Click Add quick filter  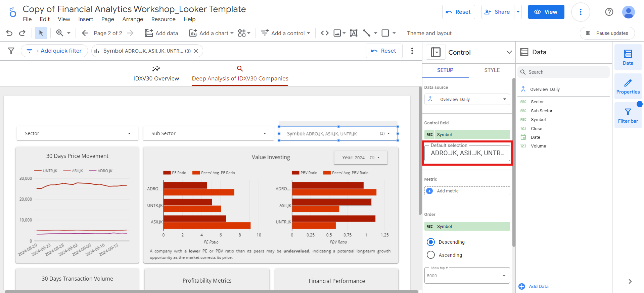(54, 51)
